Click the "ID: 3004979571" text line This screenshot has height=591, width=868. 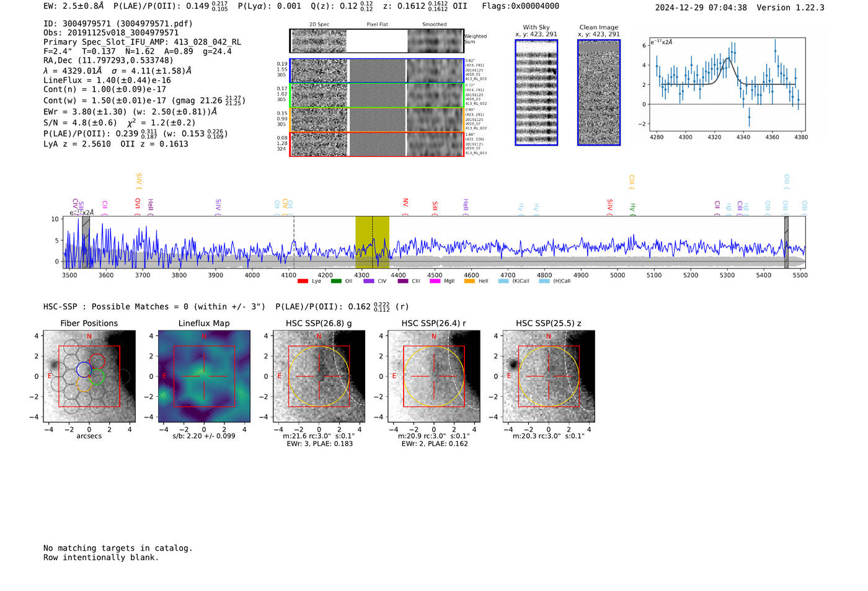pos(118,24)
